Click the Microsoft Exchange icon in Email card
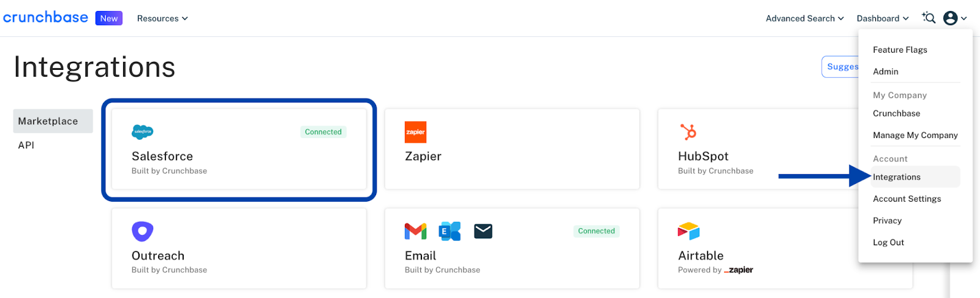This screenshot has width=980, height=298. pyautogui.click(x=450, y=231)
